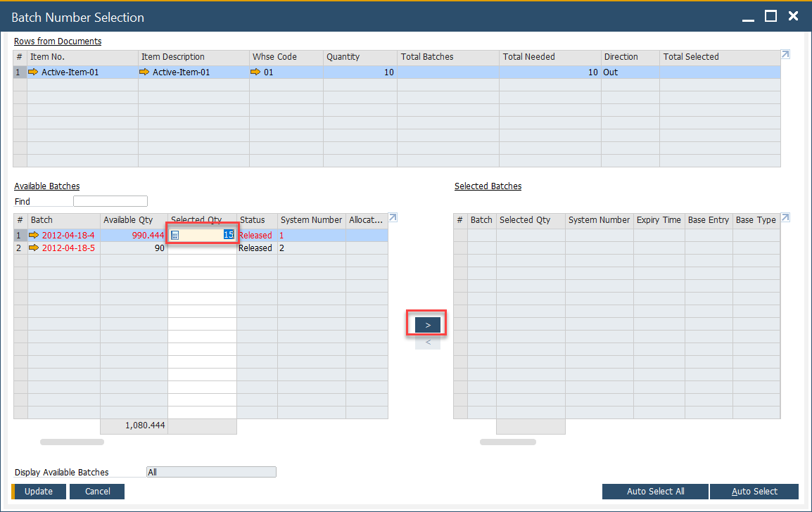The height and width of the screenshot is (512, 812).
Task: Cancel the batch selection
Action: (98, 492)
